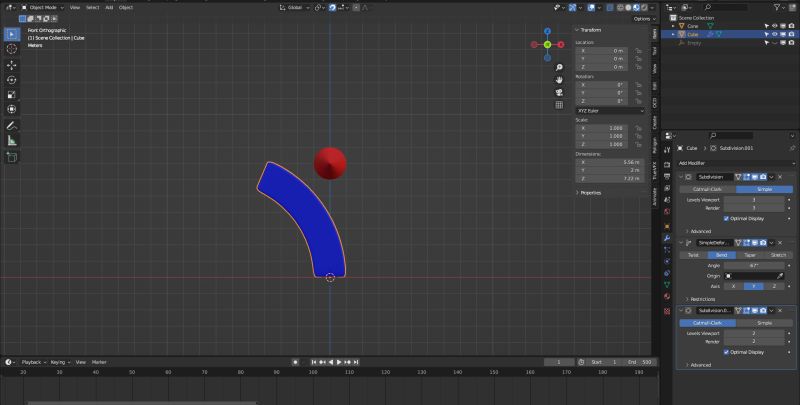Set SimpleDeform mode to Taper
The image size is (800, 405).
click(750, 255)
